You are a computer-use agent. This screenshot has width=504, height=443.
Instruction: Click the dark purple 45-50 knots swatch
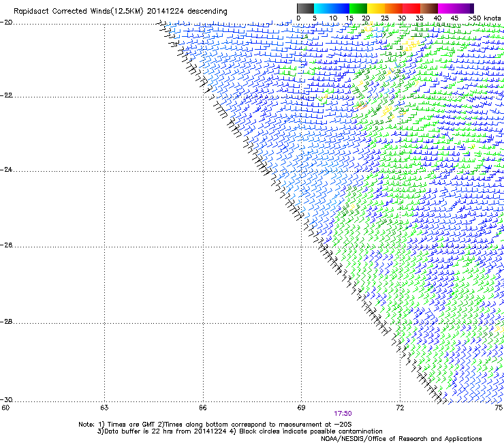464,8
